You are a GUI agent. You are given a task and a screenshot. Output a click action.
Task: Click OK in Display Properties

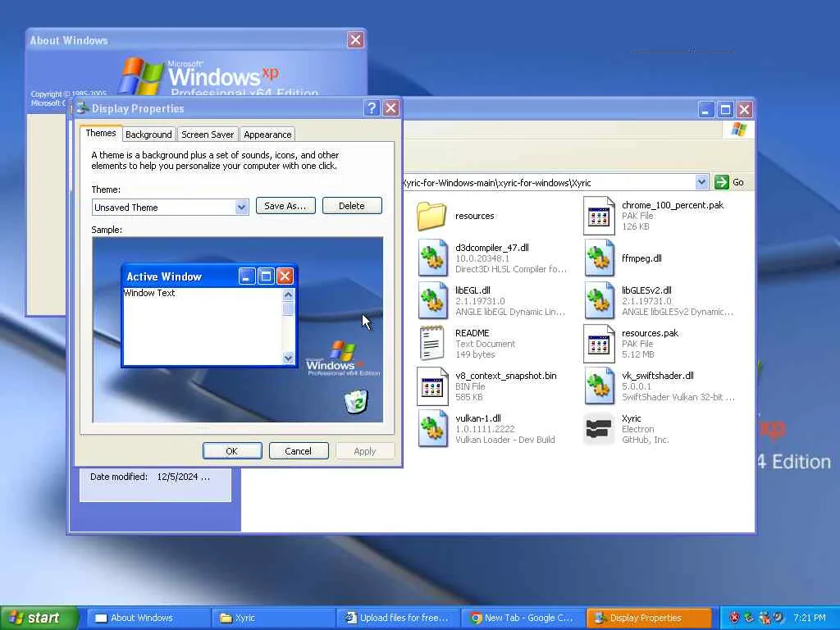click(232, 451)
